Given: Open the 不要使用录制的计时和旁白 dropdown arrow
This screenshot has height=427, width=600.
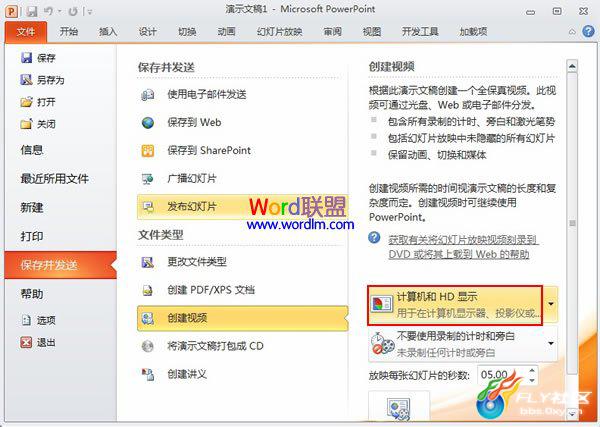Looking at the screenshot, I should (551, 343).
